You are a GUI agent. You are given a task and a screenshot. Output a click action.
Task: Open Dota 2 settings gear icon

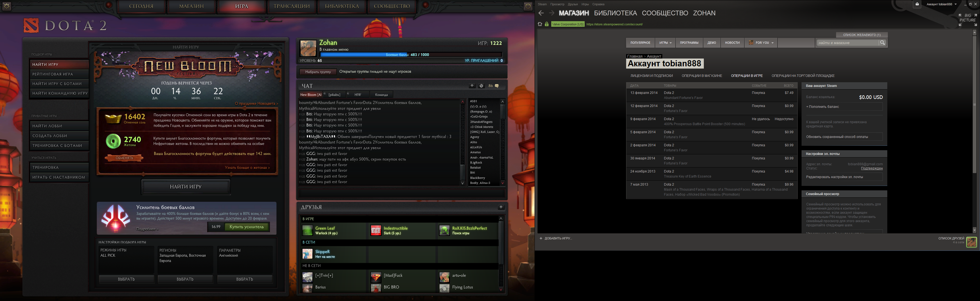coord(7,6)
